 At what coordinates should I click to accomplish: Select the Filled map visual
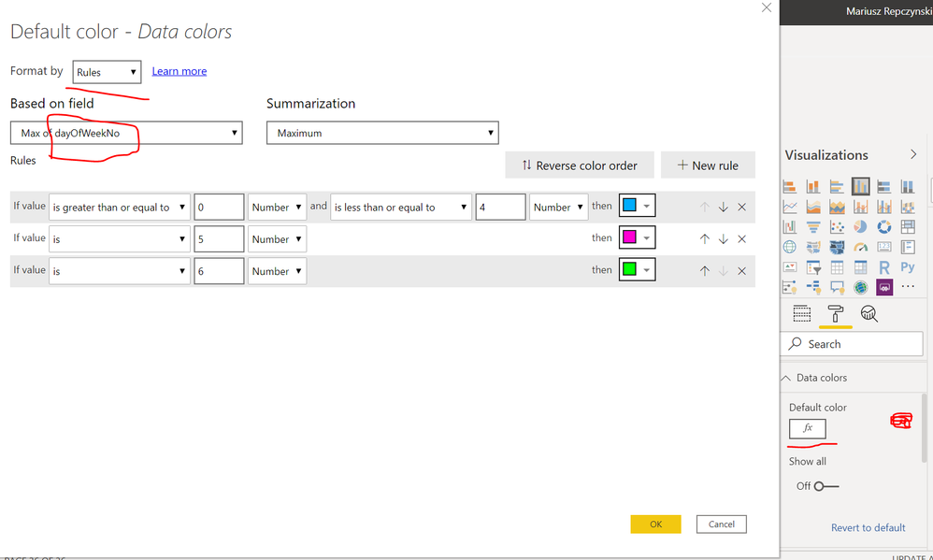pyautogui.click(x=813, y=247)
